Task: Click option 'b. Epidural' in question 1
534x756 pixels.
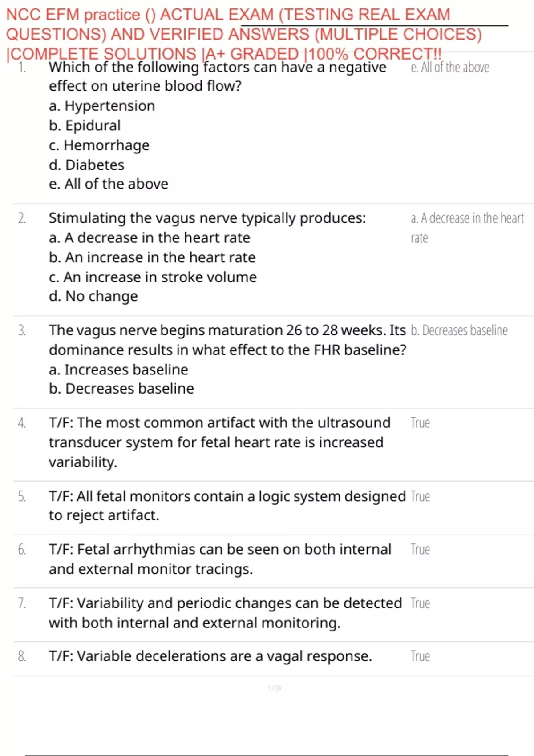Action: 85,125
